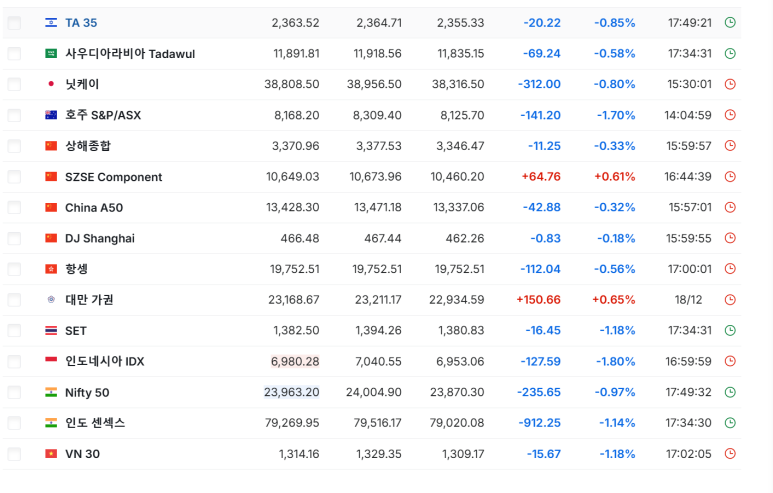Check the SET row checkbox
Viewport: 773px width, 493px height.
[14, 331]
